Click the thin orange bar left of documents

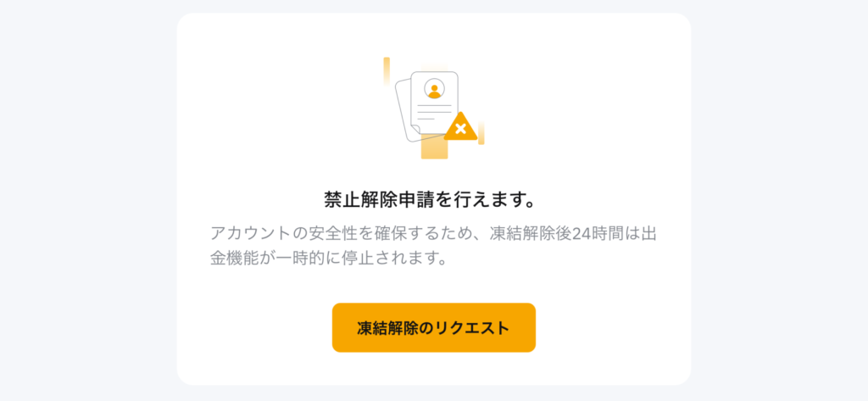[387, 71]
